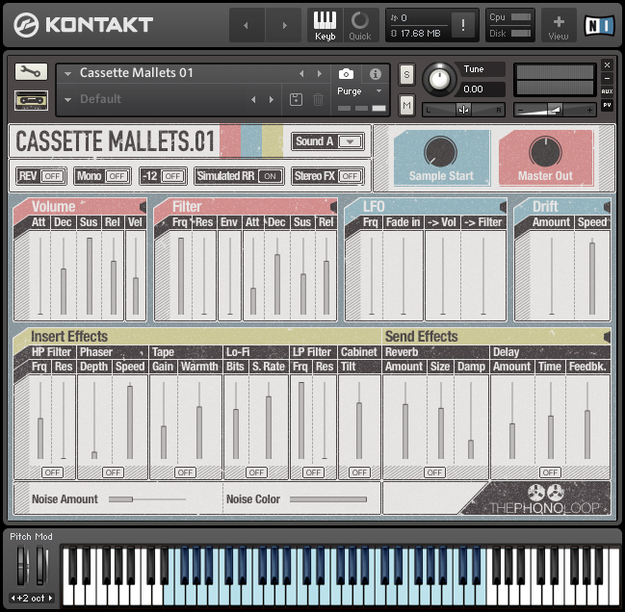
Task: Open the Quick-load browser icon
Action: coord(360,26)
